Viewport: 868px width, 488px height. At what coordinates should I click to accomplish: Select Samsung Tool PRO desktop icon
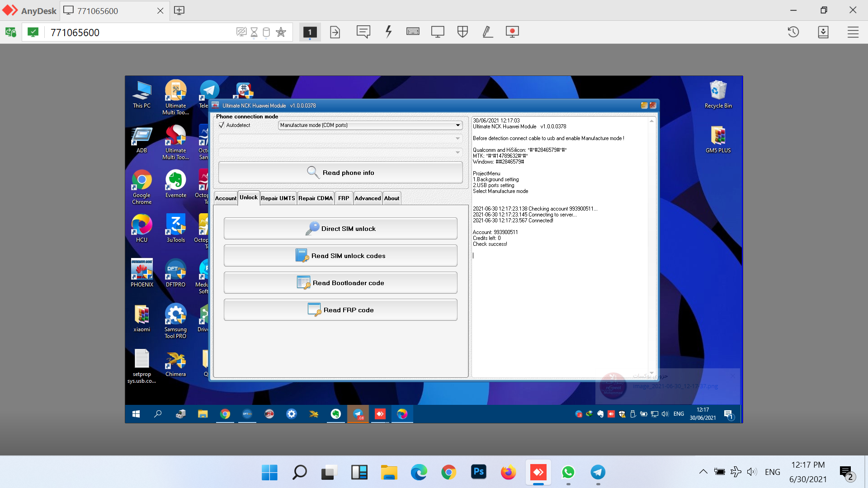[x=175, y=321]
